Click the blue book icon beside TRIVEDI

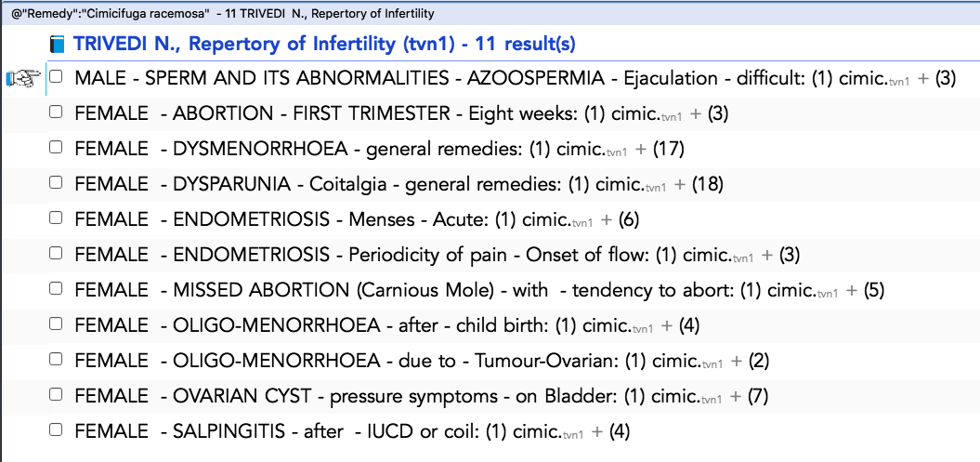[x=58, y=45]
